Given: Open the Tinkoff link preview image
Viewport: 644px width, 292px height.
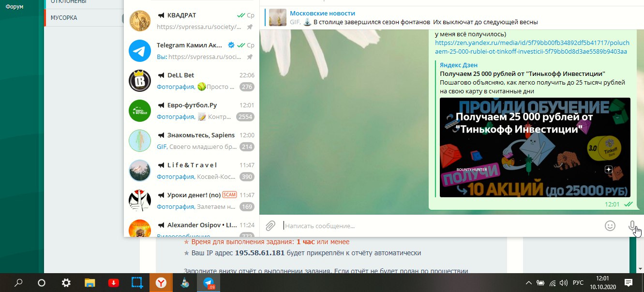Looking at the screenshot, I should coord(535,147).
